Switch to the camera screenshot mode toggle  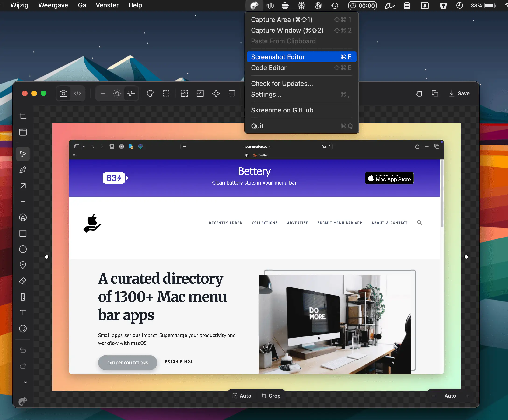[x=63, y=93]
